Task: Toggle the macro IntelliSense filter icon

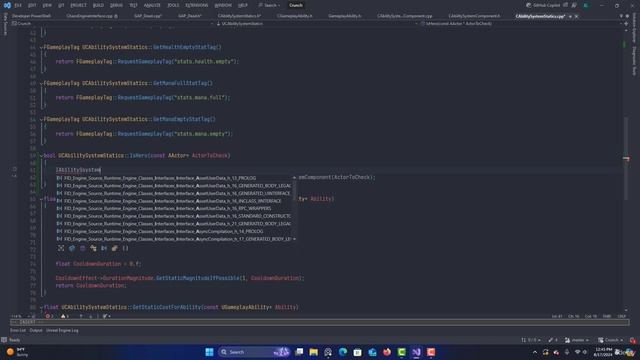Action: [x=104, y=248]
